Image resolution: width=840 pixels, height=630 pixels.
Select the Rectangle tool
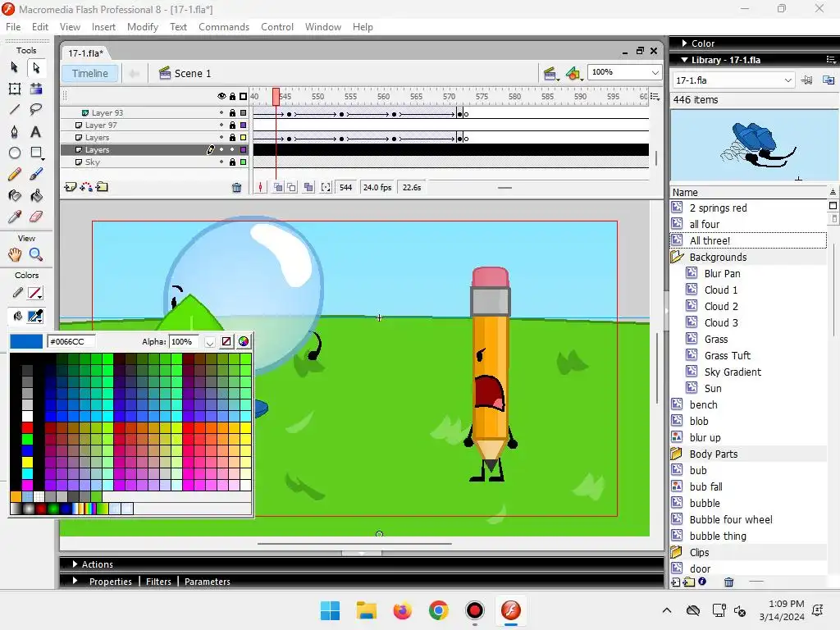pos(36,153)
